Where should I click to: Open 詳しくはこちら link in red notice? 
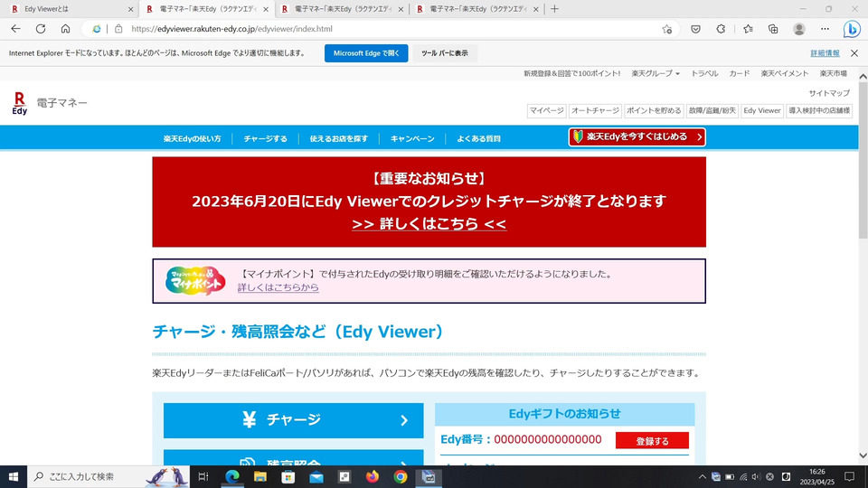[x=429, y=223]
